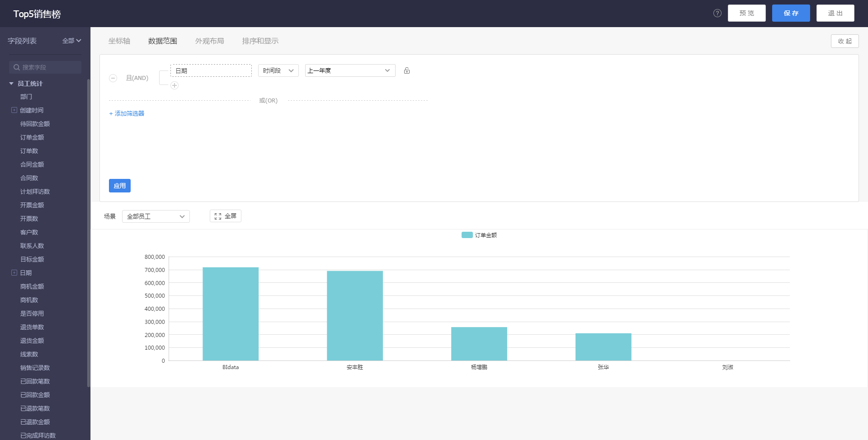
Task: Collapse the 员工统计 field group
Action: [x=11, y=84]
